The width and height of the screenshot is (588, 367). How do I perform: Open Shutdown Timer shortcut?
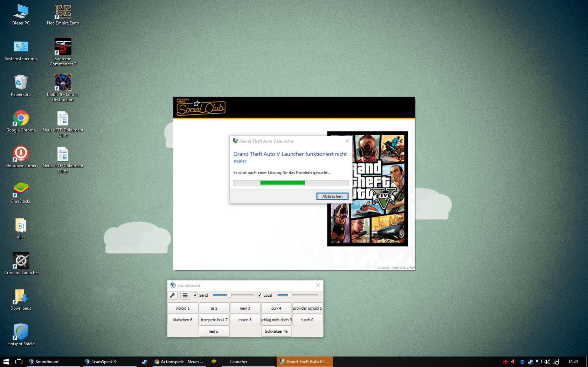tap(21, 157)
